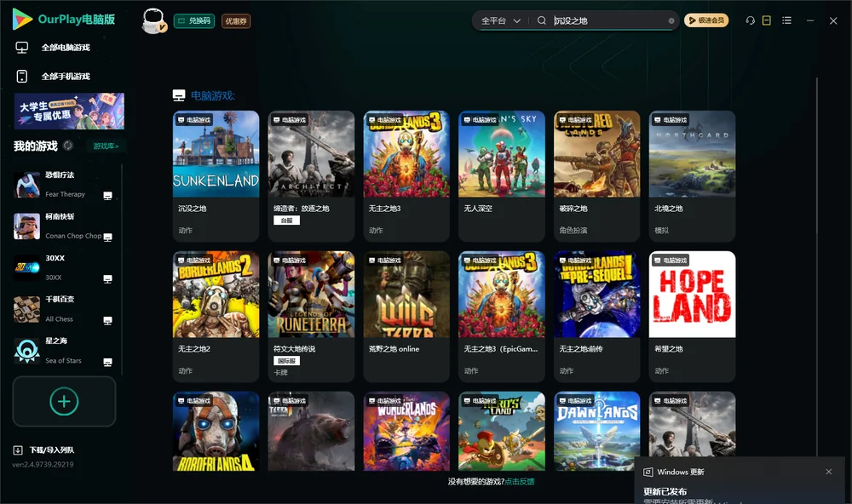Launch 30XX from my games
Image resolution: width=852 pixels, height=504 pixels.
click(64, 267)
